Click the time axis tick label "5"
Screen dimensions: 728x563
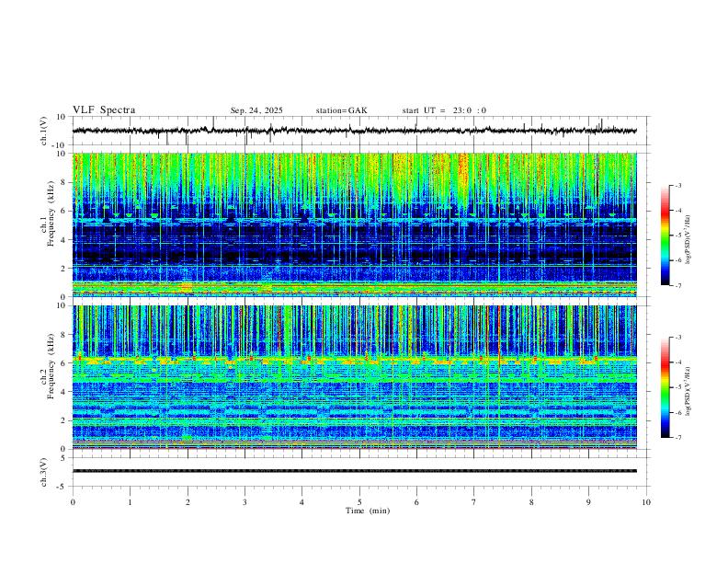coord(359,502)
